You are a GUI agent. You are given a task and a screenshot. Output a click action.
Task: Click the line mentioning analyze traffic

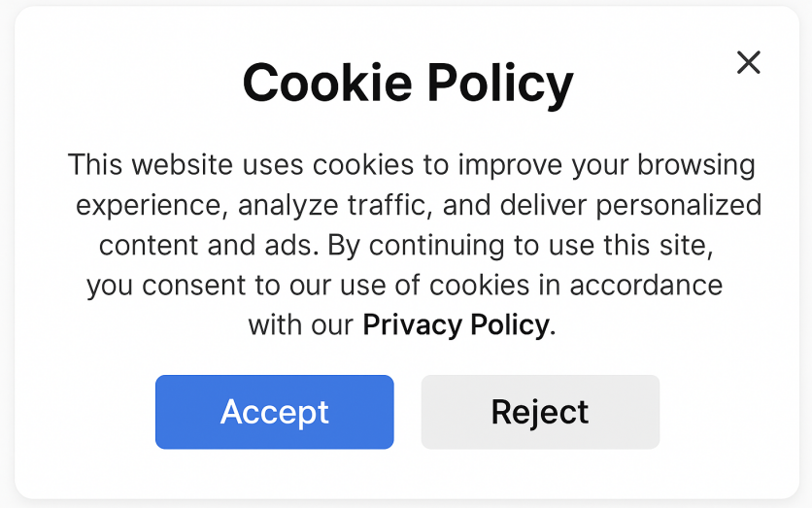pos(419,206)
